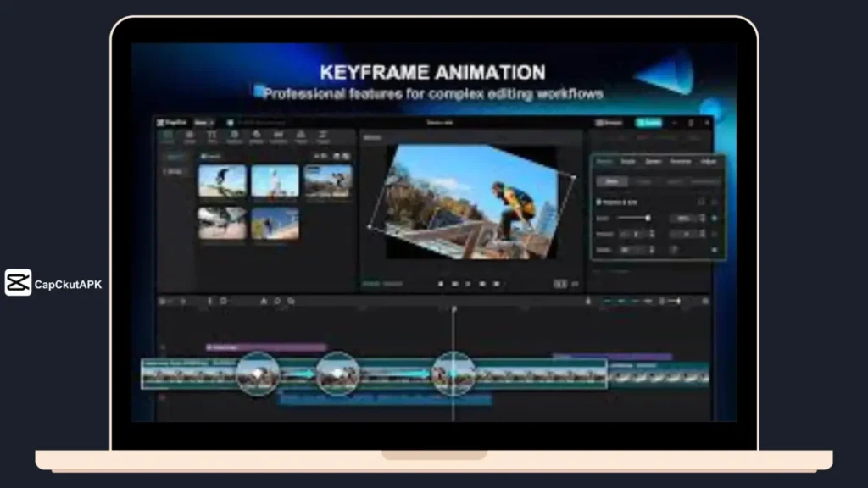Open the Transitions panel icon
The image size is (868, 488).
click(280, 136)
